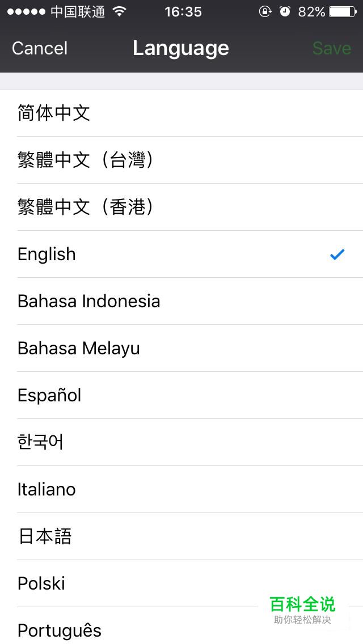Tap the blue checkmark beside English
This screenshot has width=363, height=644.
pyautogui.click(x=337, y=255)
